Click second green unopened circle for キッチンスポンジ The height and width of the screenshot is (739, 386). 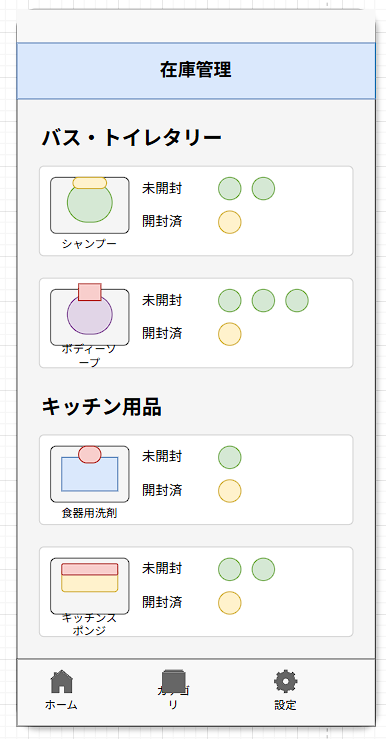263,569
